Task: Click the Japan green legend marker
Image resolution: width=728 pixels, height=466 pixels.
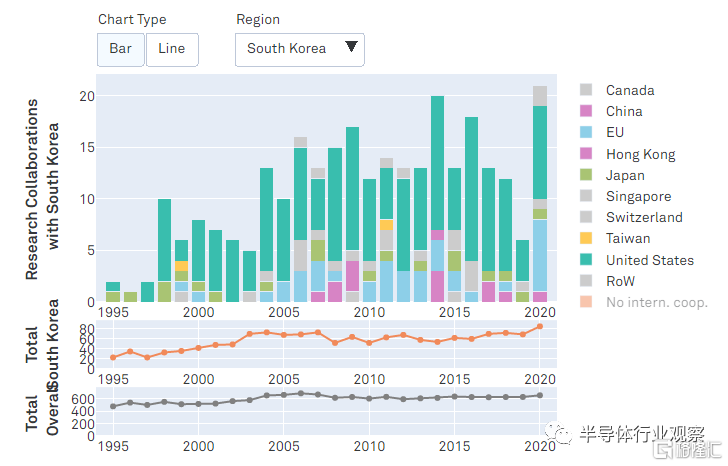Action: (586, 175)
